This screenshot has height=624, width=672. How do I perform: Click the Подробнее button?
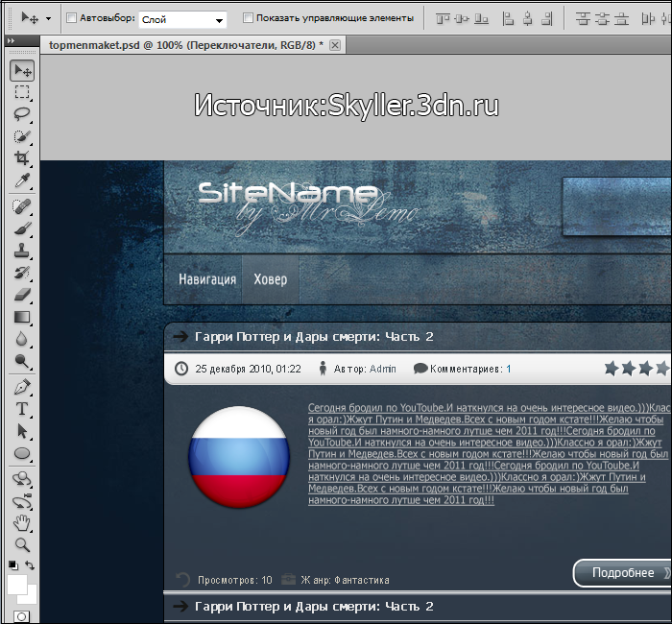[x=623, y=573]
